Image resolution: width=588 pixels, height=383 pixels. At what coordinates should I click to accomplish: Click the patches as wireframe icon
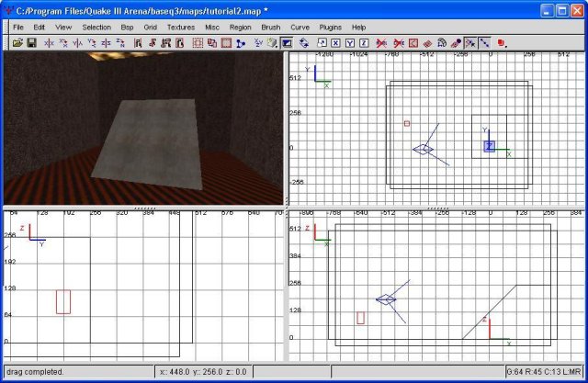pyautogui.click(x=427, y=43)
